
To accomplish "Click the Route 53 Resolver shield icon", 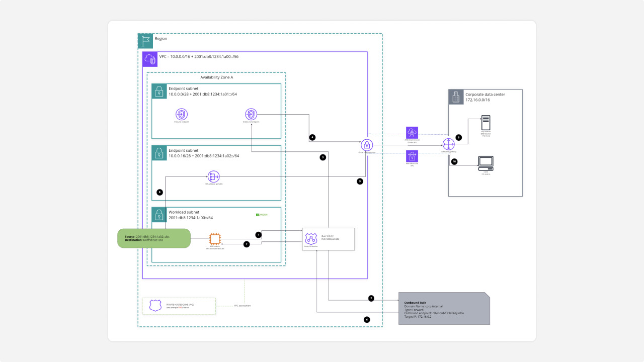I will (310, 239).
